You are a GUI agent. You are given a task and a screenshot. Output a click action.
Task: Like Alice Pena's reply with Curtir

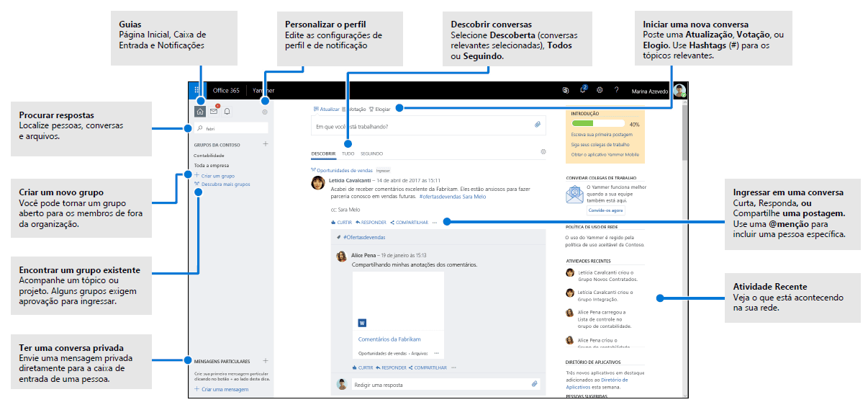point(362,367)
